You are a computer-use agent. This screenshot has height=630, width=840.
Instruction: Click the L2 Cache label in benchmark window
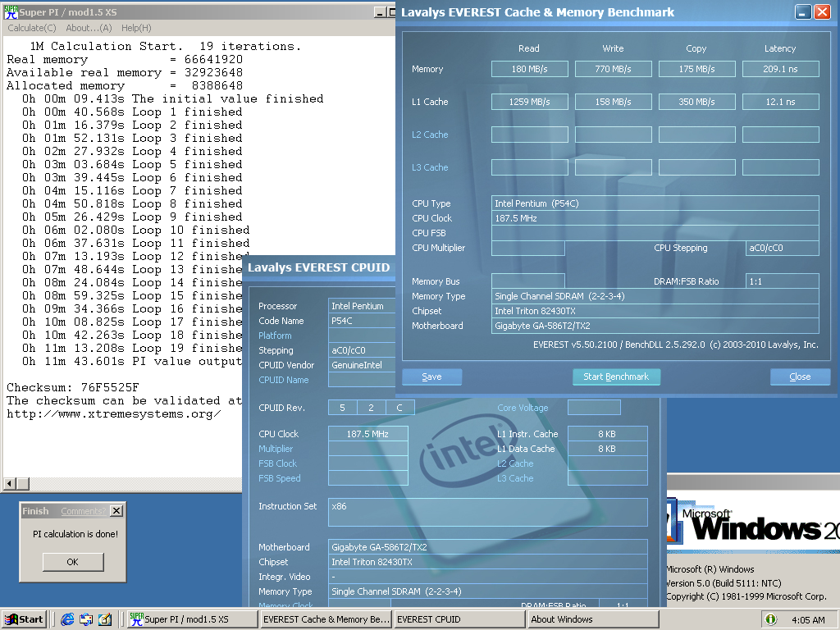point(430,135)
